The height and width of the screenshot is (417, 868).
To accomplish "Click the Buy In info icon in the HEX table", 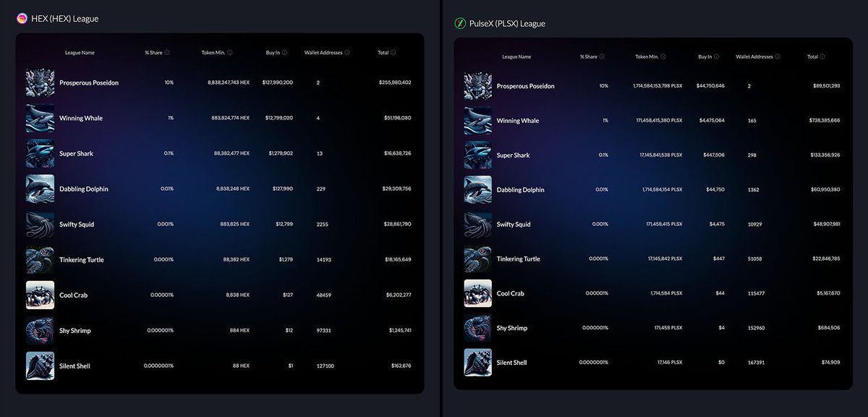I will click(x=284, y=53).
